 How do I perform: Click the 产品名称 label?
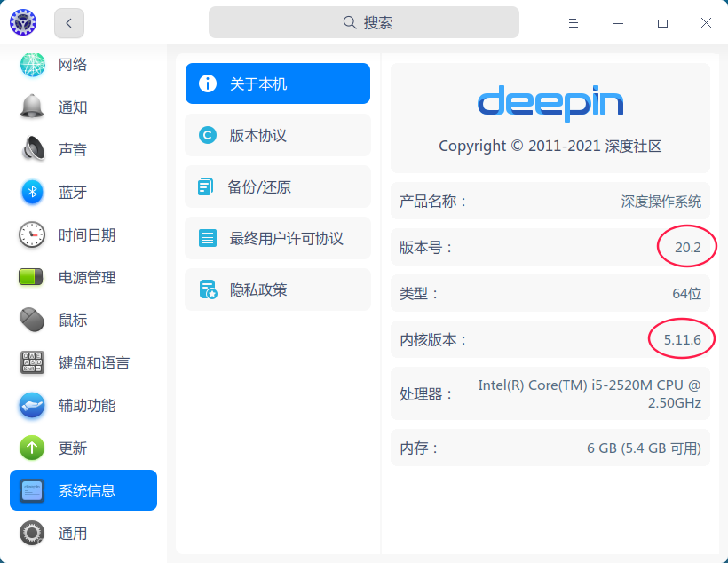click(432, 202)
